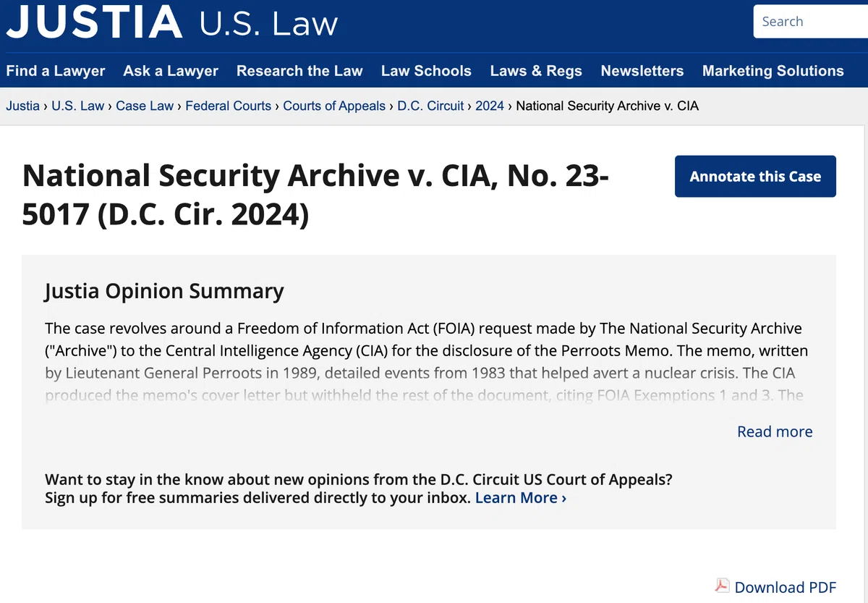Open Courts of Appeals breadcrumb link
The image size is (868, 603).
[x=334, y=106]
